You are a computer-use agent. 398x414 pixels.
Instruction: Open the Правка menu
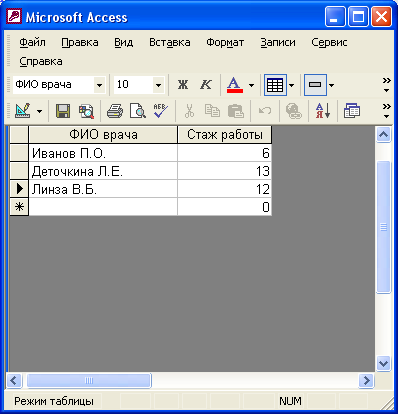(80, 42)
